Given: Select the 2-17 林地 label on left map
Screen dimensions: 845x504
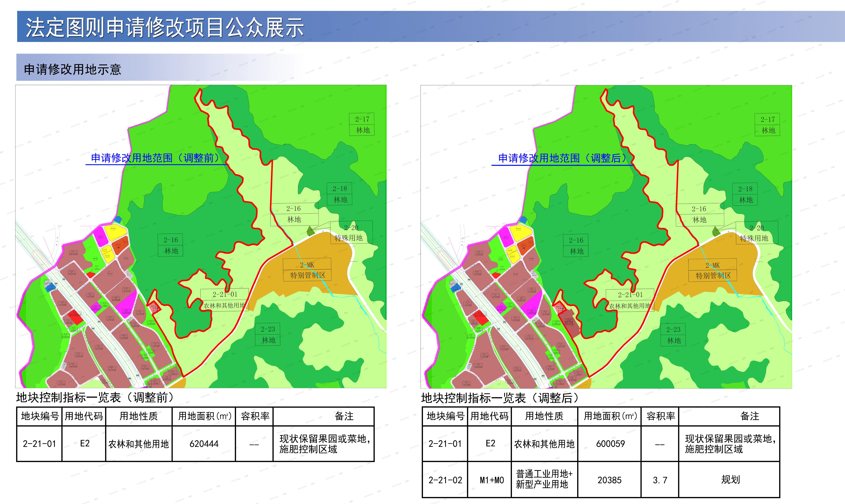Looking at the screenshot, I should point(362,124).
